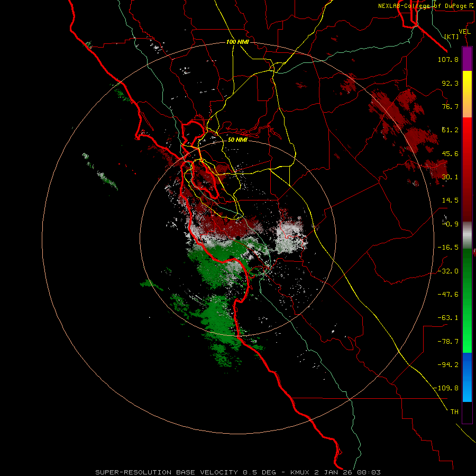Click the 45.6 velocity scale value
The height and width of the screenshot is (476, 476).
coord(450,153)
